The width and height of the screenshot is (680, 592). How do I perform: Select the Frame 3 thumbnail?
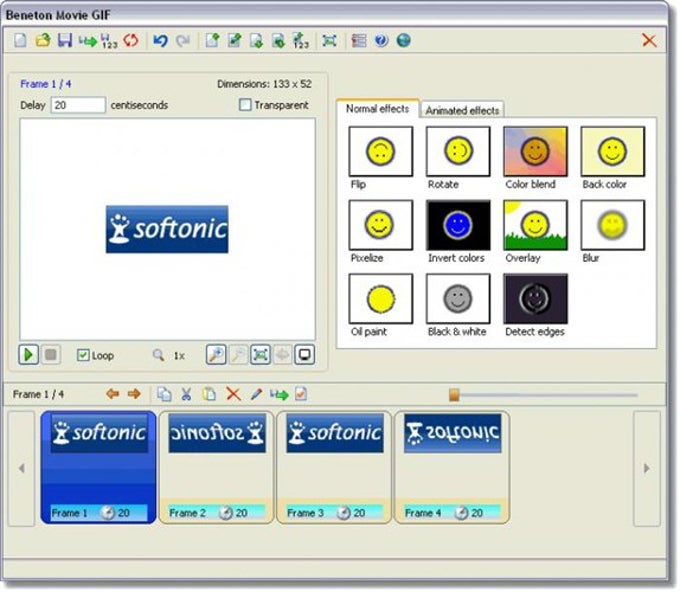[334, 468]
